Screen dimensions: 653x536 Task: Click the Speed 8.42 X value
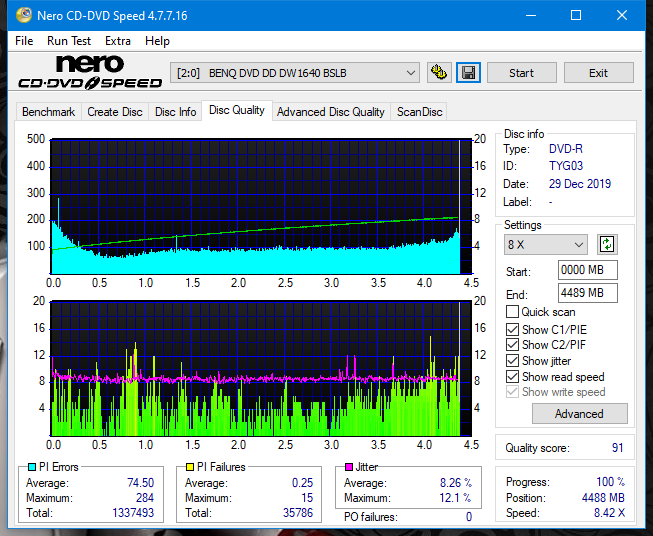609,513
